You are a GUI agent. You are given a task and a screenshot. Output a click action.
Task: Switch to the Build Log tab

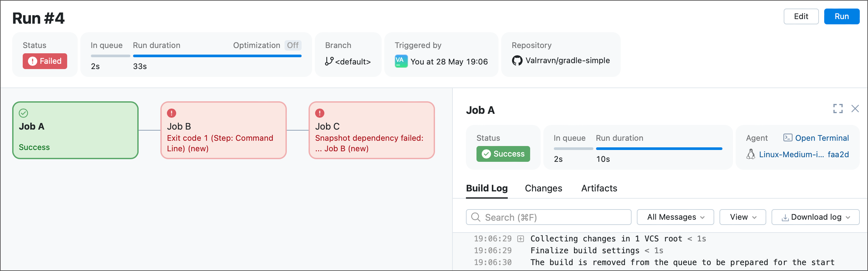[487, 188]
